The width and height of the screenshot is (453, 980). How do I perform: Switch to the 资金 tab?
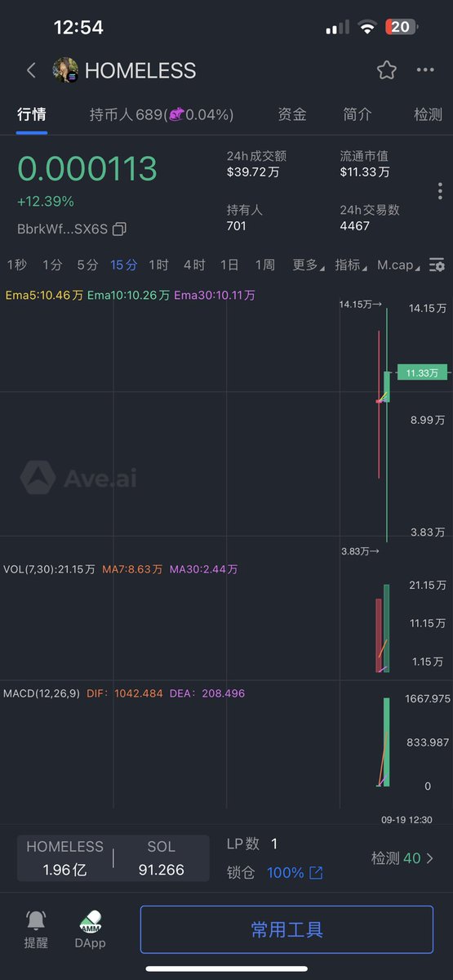point(292,114)
